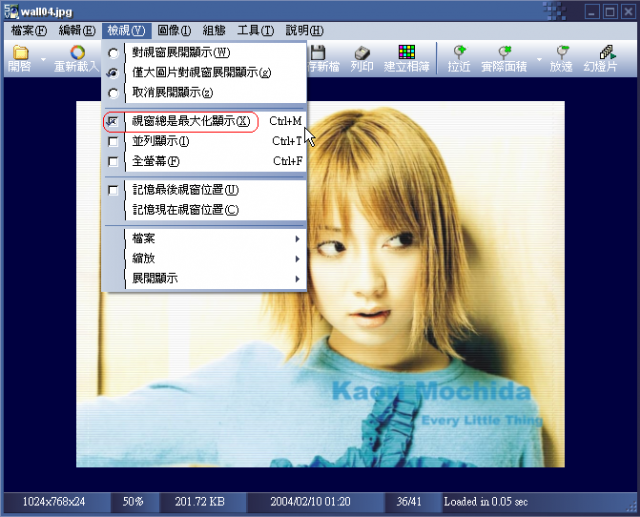
Task: Start the 幻燈片 slideshow icon
Action: tap(607, 53)
